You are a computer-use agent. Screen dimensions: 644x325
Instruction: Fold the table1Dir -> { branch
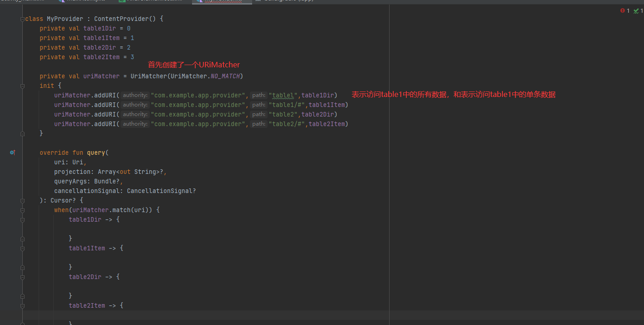point(22,219)
